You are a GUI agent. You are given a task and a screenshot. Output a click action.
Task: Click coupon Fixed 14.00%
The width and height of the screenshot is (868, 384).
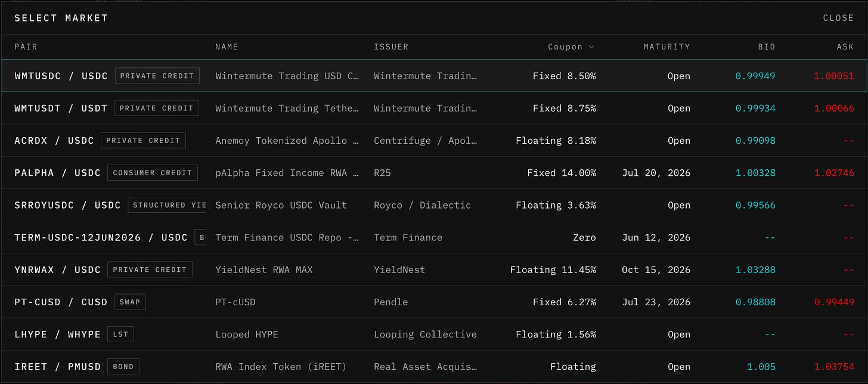(562, 173)
